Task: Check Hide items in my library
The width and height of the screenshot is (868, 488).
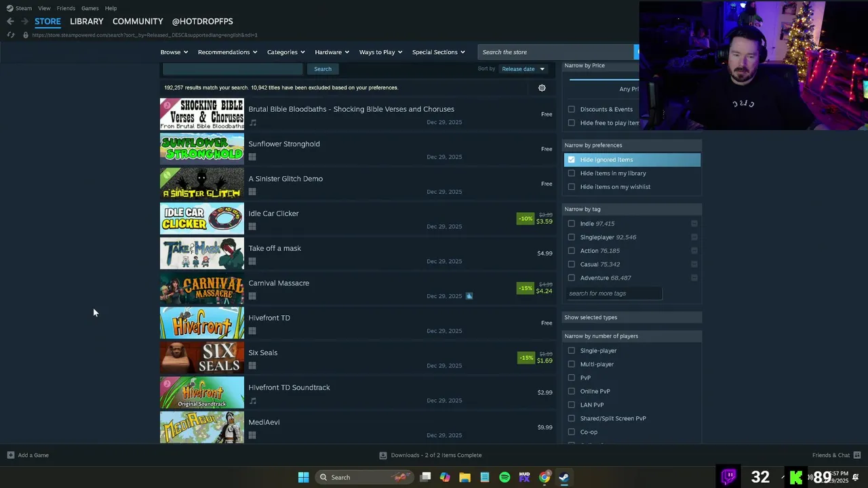Action: (571, 174)
